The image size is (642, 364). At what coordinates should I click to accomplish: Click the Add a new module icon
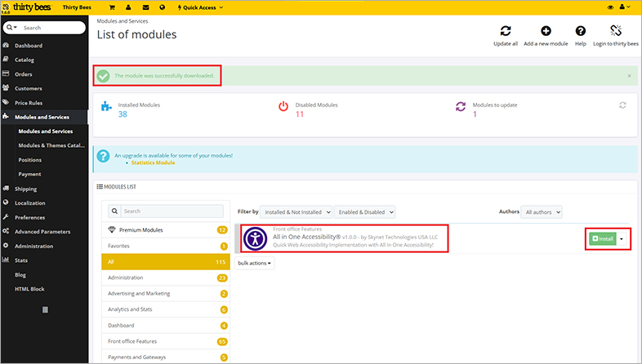coord(546,30)
